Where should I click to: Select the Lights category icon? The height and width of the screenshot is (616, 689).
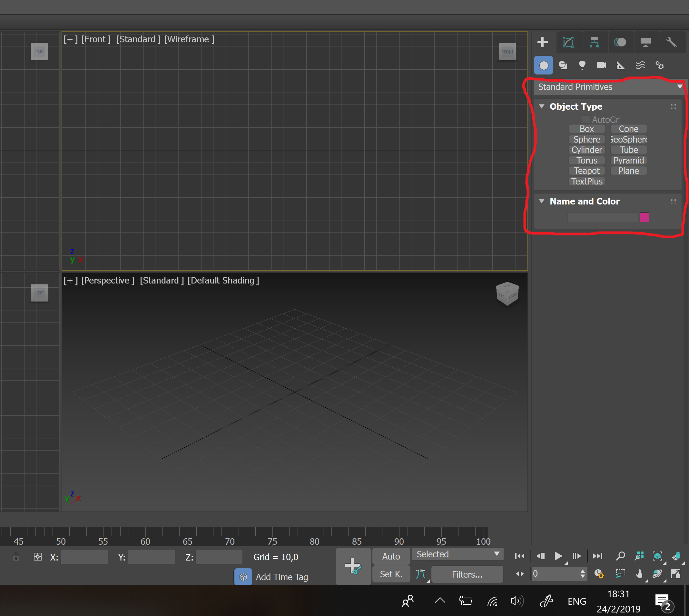point(582,65)
